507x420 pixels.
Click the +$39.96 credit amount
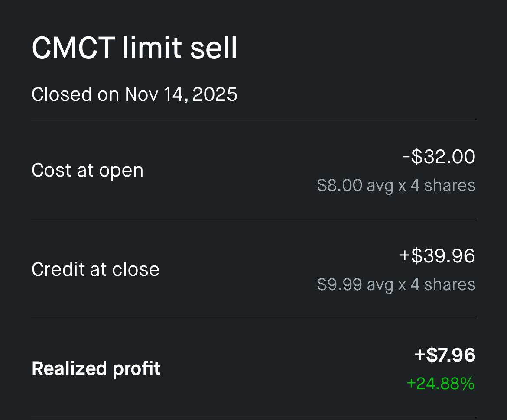[x=437, y=256]
